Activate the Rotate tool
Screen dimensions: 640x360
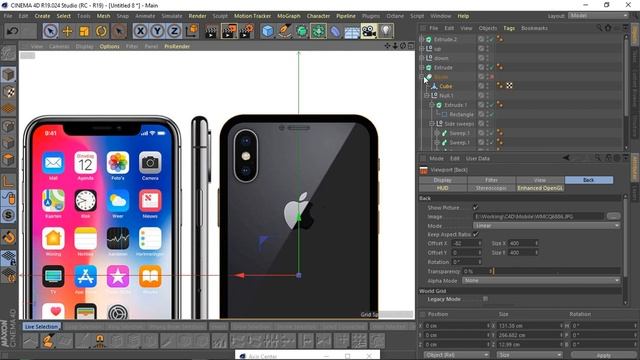point(101,31)
